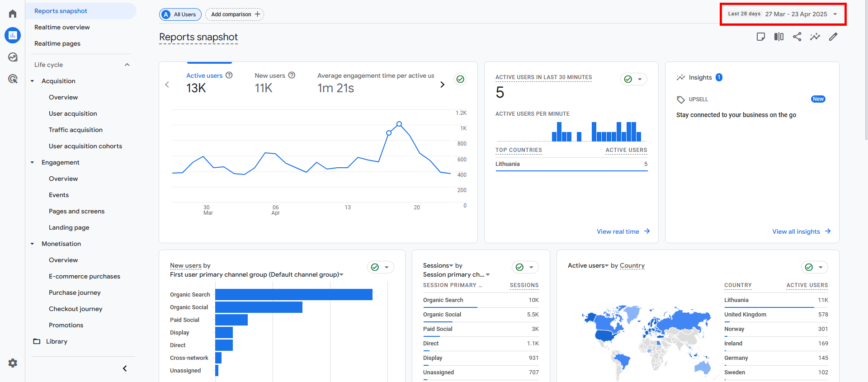Viewport: 868px width, 382px height.
Task: Open the Sessions metric dropdown
Action: coord(438,265)
